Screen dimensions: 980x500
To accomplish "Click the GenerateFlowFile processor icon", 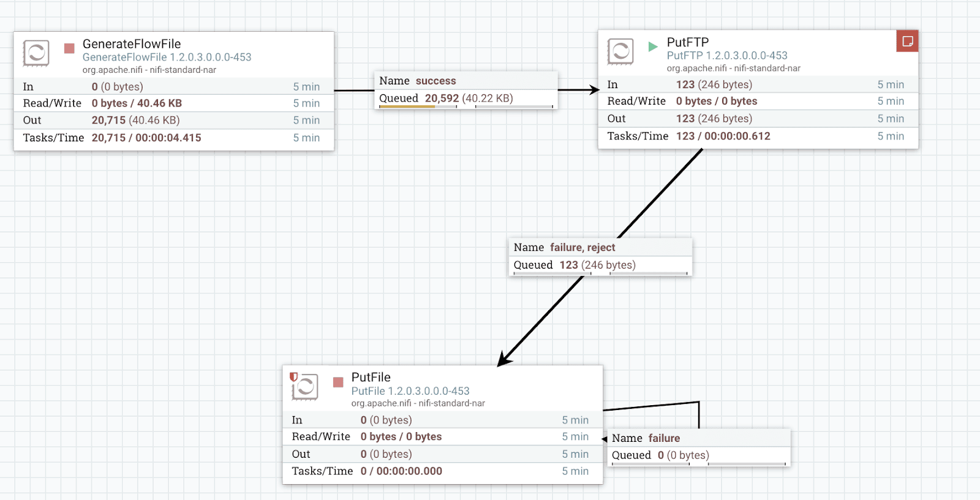I will tap(36, 53).
